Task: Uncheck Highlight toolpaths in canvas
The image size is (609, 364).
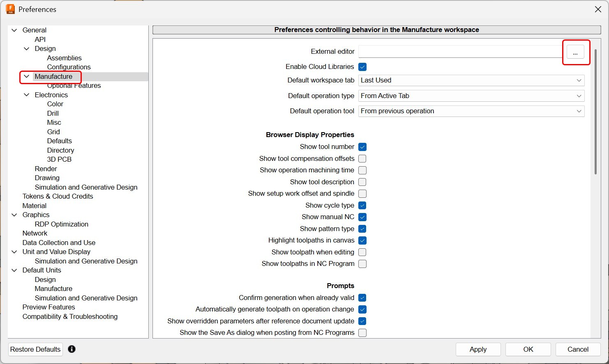Action: pos(362,240)
